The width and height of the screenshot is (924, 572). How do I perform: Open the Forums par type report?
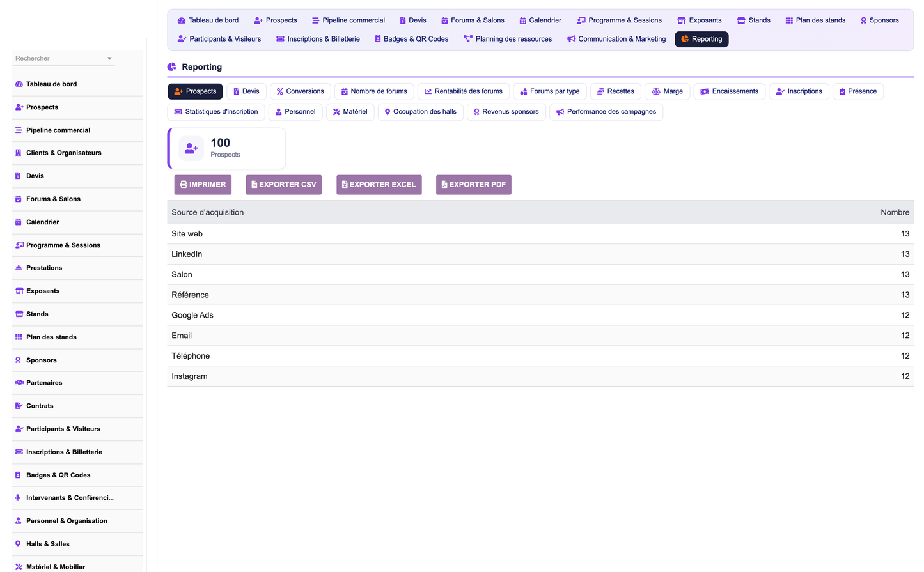(x=550, y=91)
